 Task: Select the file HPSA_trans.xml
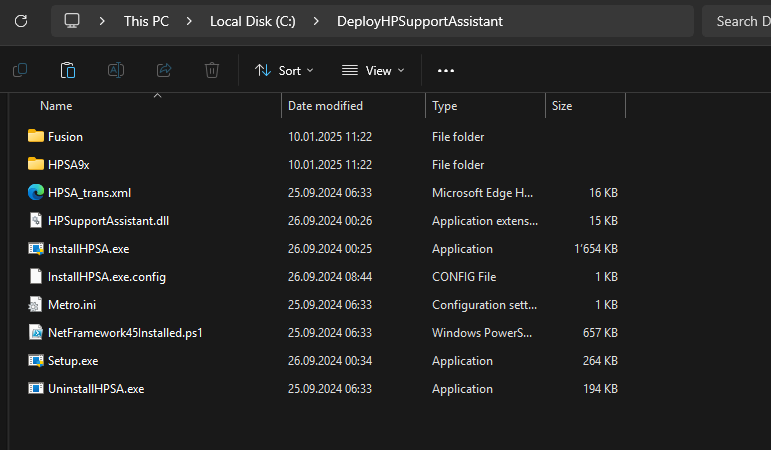point(89,193)
